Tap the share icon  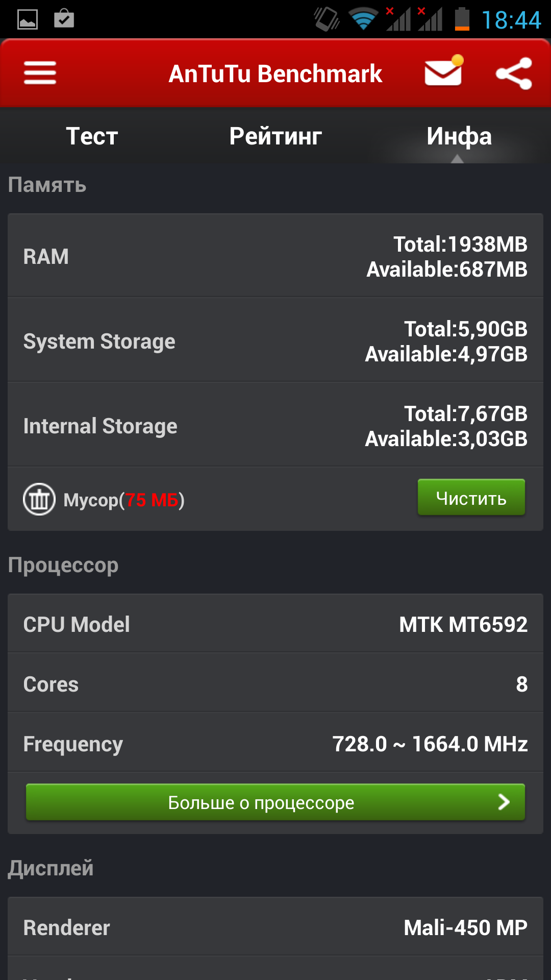click(514, 73)
